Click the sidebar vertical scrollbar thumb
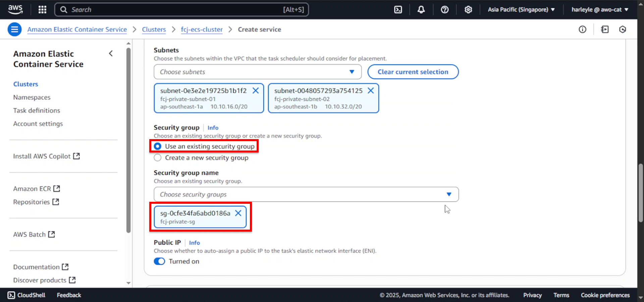This screenshot has width=644, height=302. pos(128,140)
